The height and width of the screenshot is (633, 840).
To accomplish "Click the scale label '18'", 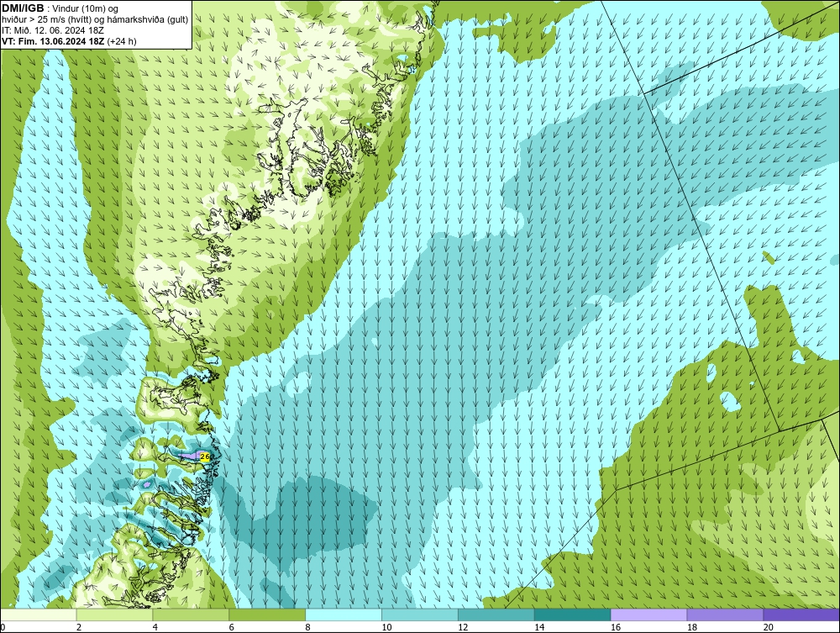I will point(692,627).
